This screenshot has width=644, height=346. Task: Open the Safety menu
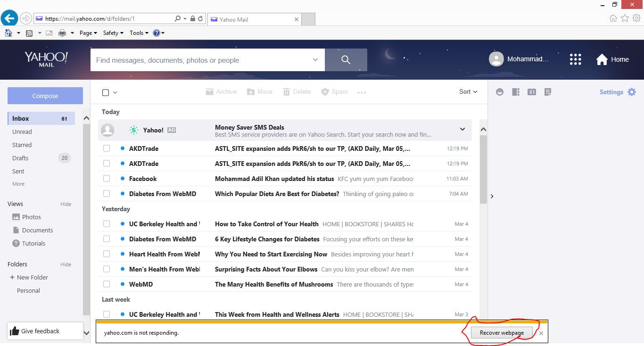click(113, 33)
